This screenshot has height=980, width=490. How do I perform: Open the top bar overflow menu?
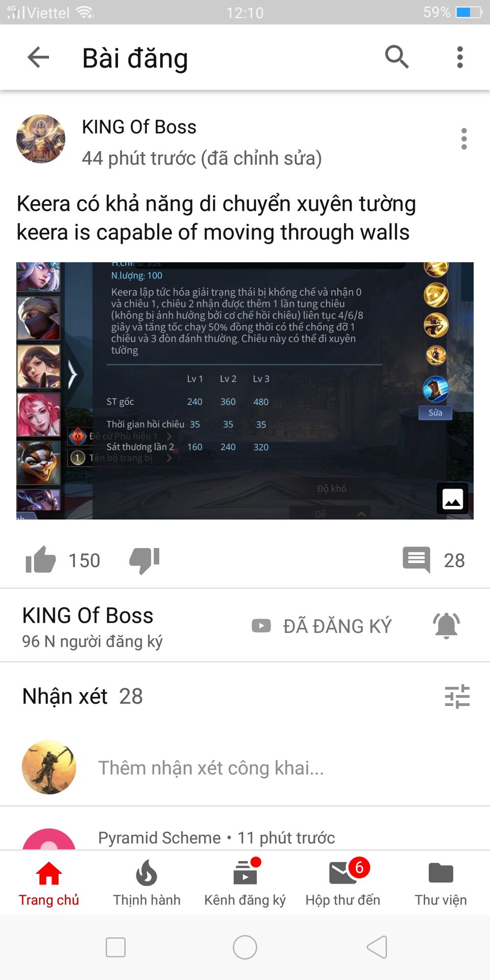pyautogui.click(x=460, y=57)
